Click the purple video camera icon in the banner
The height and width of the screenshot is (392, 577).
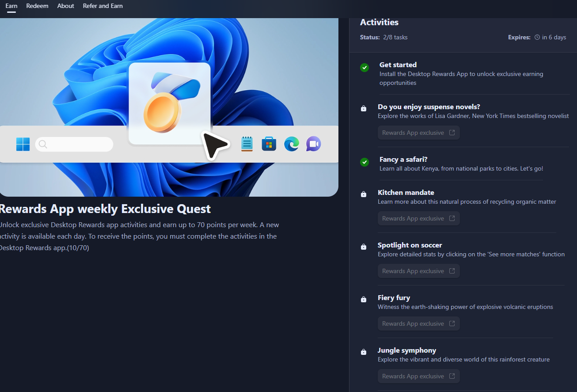pyautogui.click(x=314, y=144)
